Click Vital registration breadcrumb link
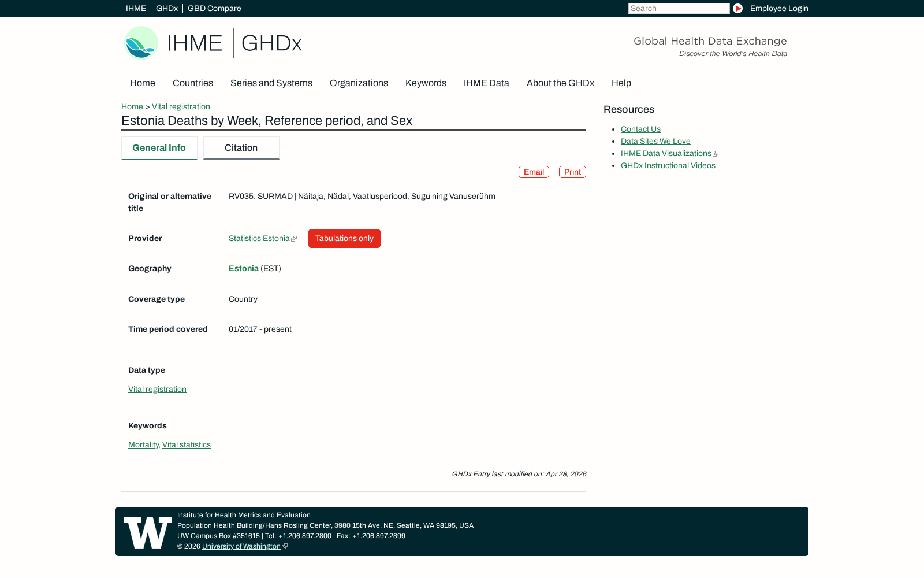The image size is (924, 578). pos(181,106)
